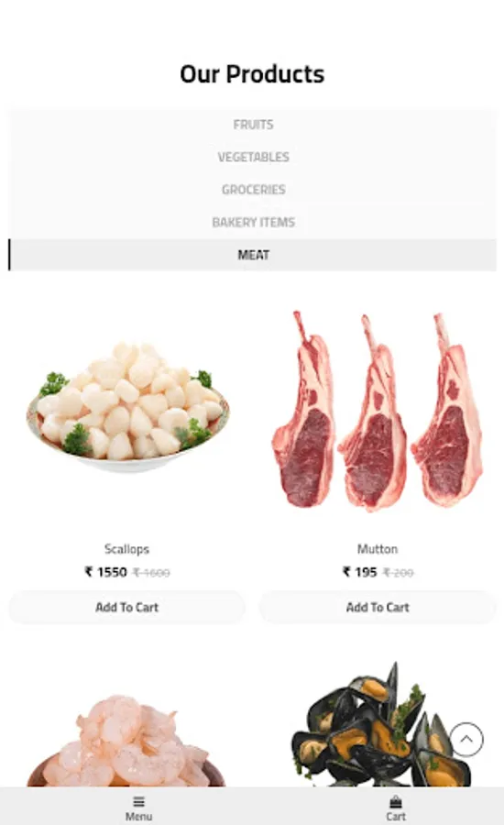Select the Vegetables category tab
The image size is (504, 825).
(x=253, y=157)
